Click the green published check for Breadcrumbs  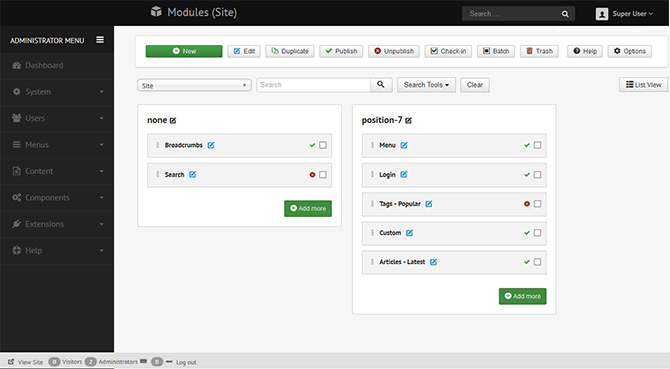(312, 145)
